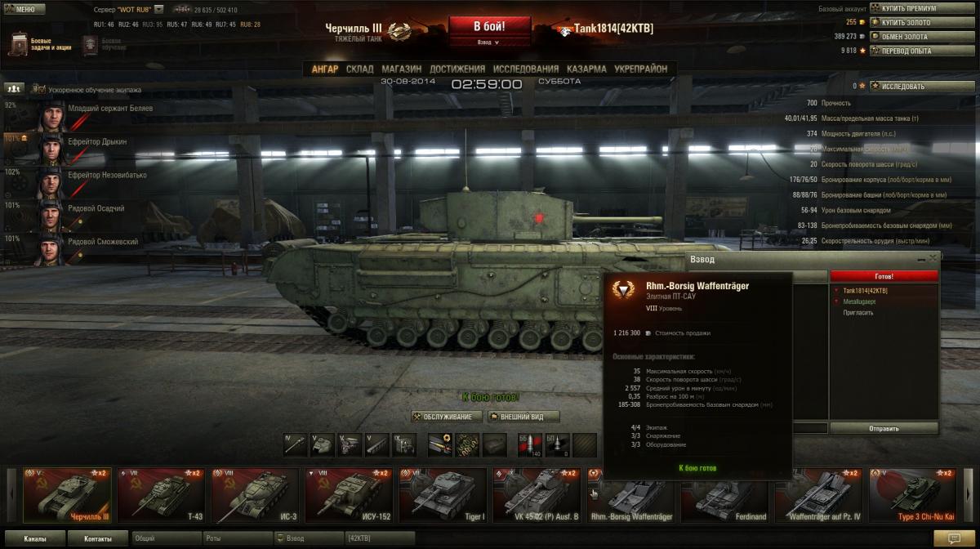Switch to the Исследования tab
This screenshot has width=980, height=549.
click(526, 69)
